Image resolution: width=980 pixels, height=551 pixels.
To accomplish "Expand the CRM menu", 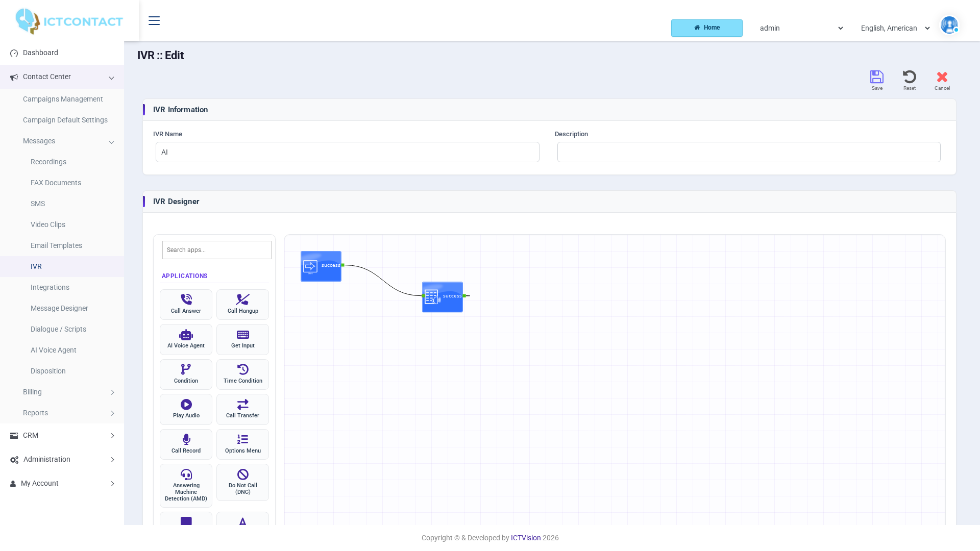I will (x=62, y=436).
